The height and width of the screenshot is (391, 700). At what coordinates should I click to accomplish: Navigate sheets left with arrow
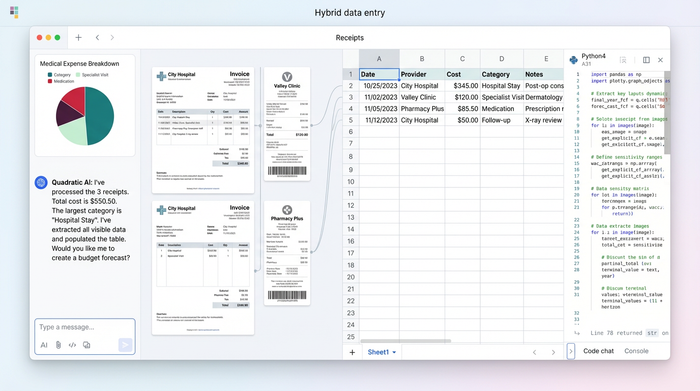click(534, 352)
